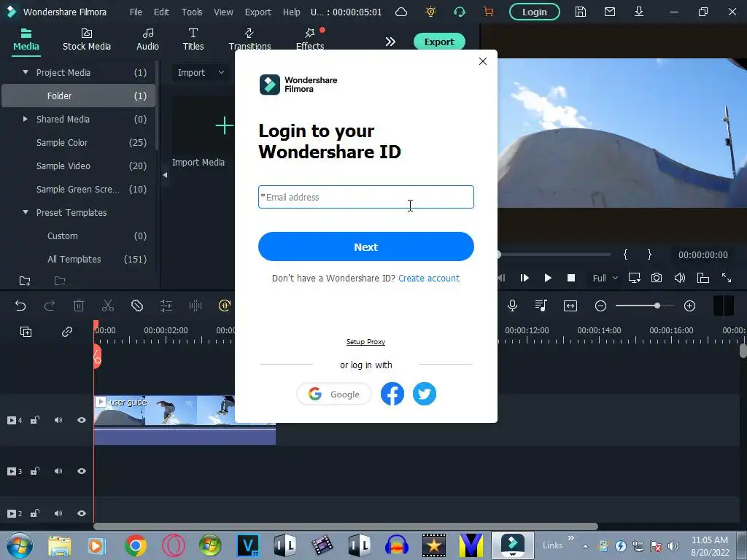Open preview volume speaker icon
Viewport: 747px width, 560px height.
pyautogui.click(x=680, y=278)
